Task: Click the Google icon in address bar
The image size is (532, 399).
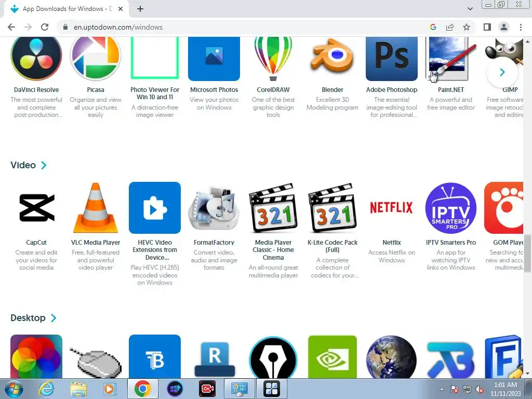Action: [x=433, y=27]
